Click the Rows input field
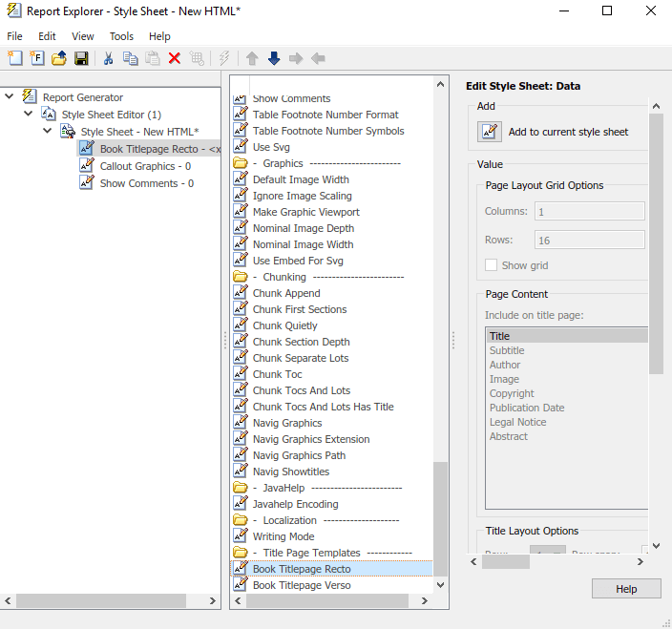The height and width of the screenshot is (629, 672). click(589, 241)
